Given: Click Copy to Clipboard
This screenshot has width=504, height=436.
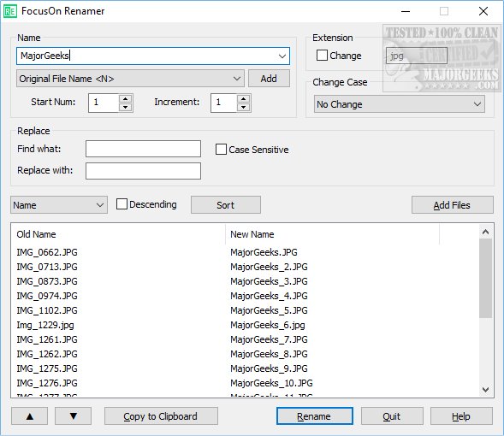Looking at the screenshot, I should (161, 416).
